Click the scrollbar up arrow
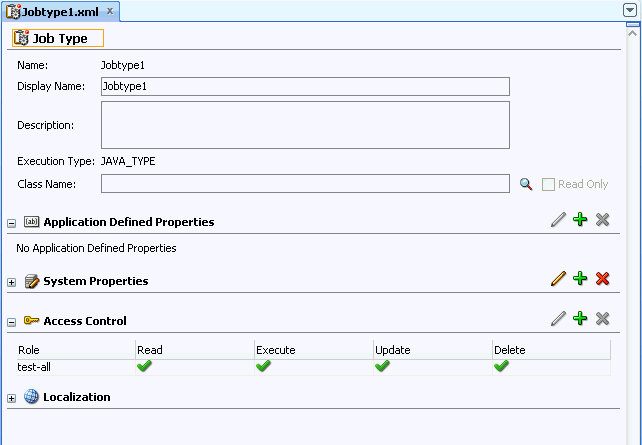Viewport: 642px width, 445px height. click(x=633, y=33)
